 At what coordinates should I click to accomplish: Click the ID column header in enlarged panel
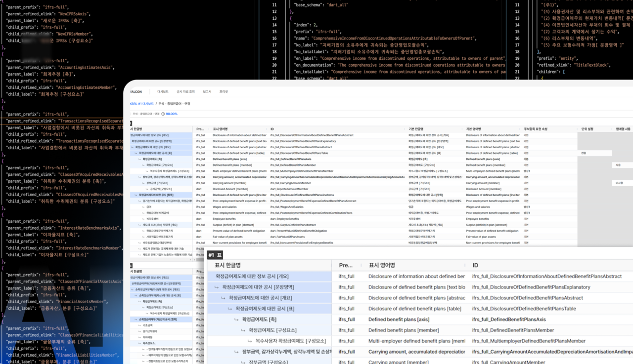pos(475,265)
